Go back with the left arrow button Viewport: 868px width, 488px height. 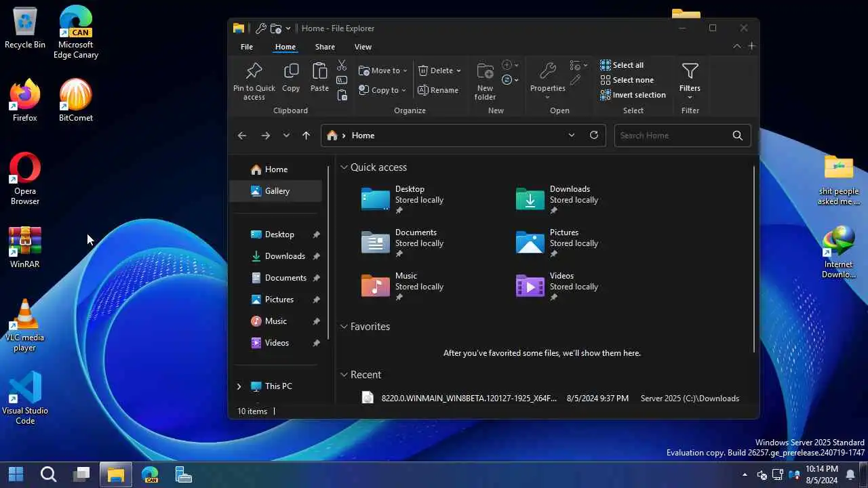pos(242,136)
